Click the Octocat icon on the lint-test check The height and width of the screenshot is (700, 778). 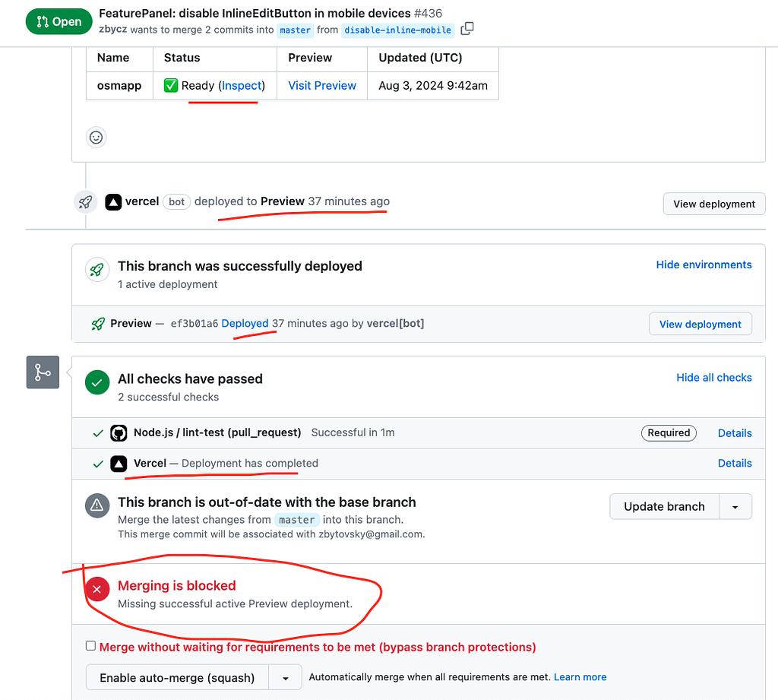pos(119,432)
